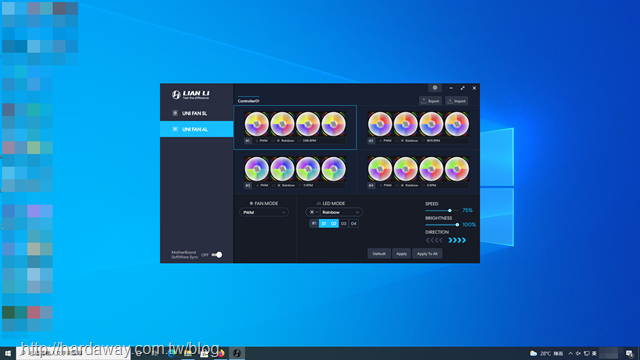The height and width of the screenshot is (360, 640).
Task: Click the Rainbow label in group #4 status
Action: (411, 185)
